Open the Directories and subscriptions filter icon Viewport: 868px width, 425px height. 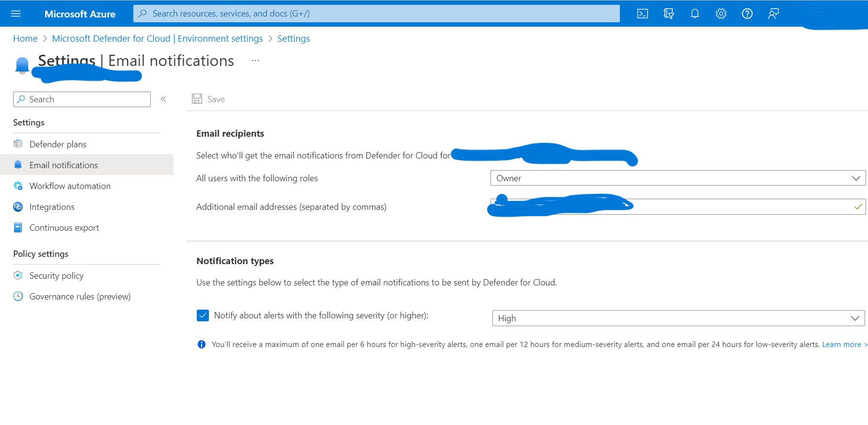tap(669, 14)
